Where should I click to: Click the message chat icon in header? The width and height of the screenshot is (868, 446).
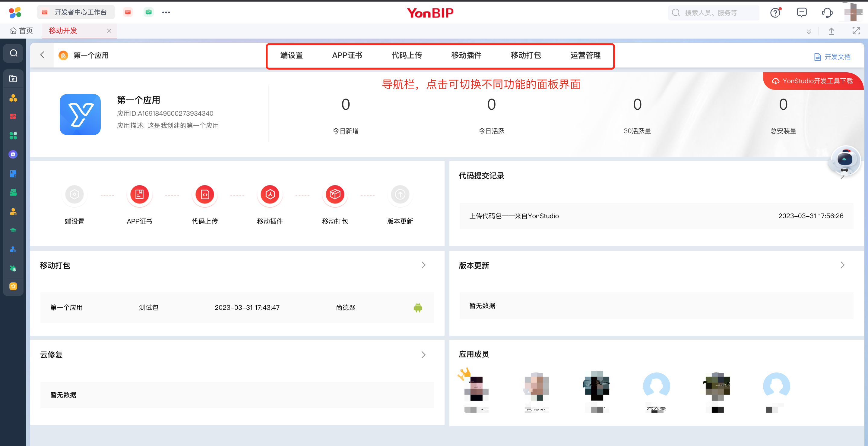[x=801, y=13]
